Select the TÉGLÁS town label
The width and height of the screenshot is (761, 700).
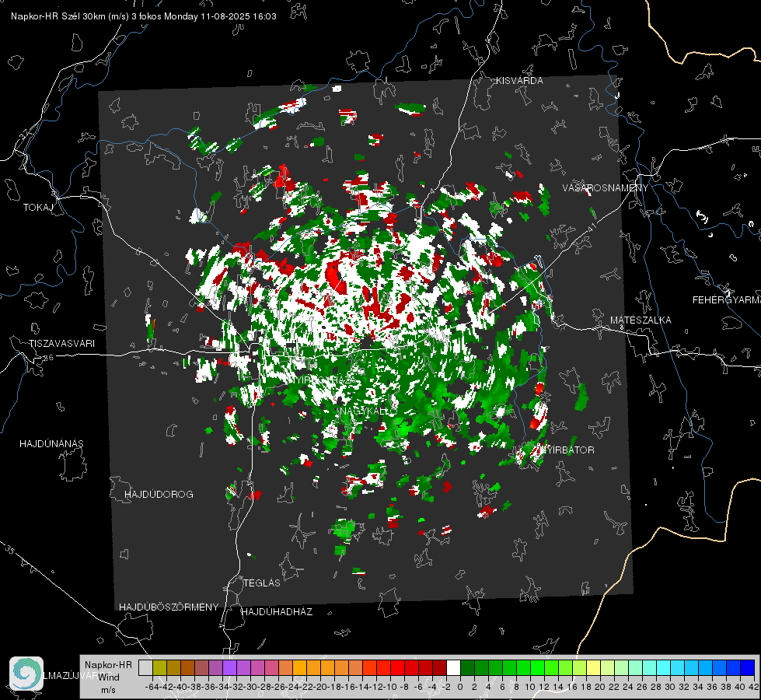tap(262, 583)
